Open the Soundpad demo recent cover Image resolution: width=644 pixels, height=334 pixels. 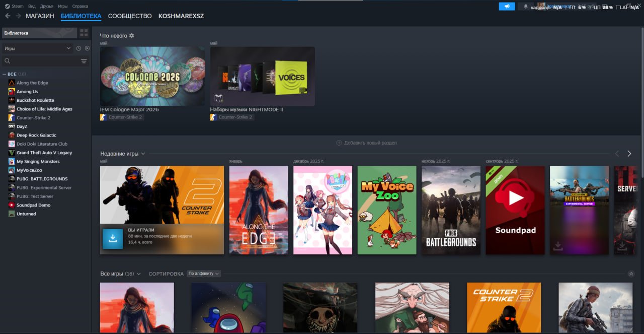pyautogui.click(x=515, y=210)
